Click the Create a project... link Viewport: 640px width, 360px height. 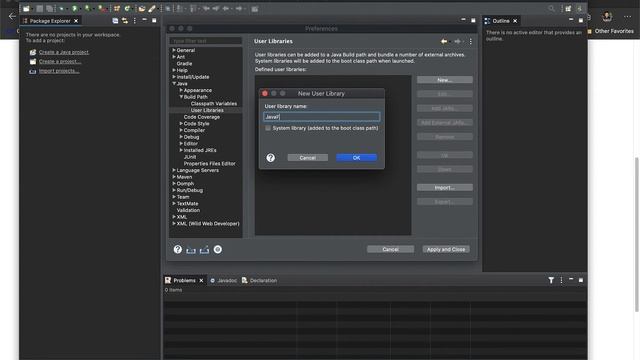[x=60, y=61]
